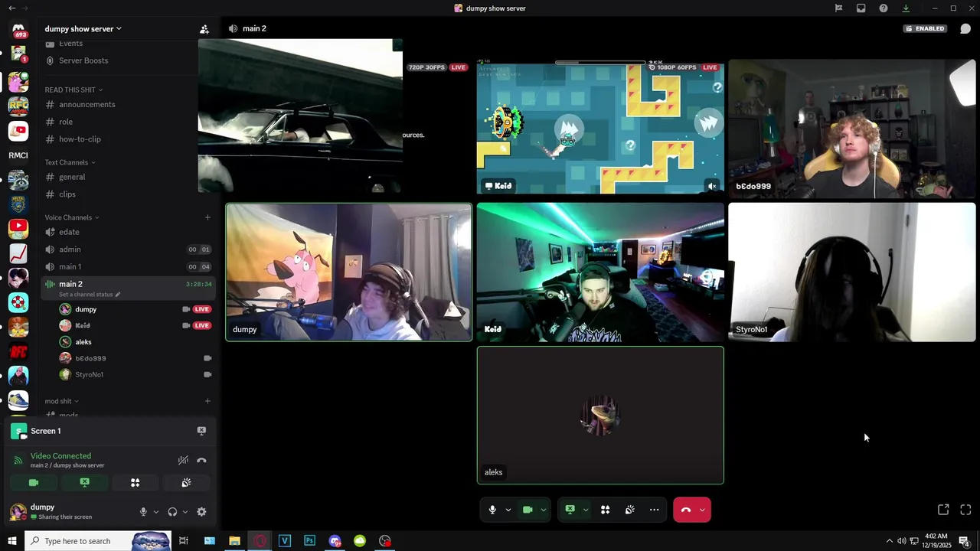Screen dimensions: 980x551
Task: Click Set a channel status link
Action: click(x=89, y=295)
